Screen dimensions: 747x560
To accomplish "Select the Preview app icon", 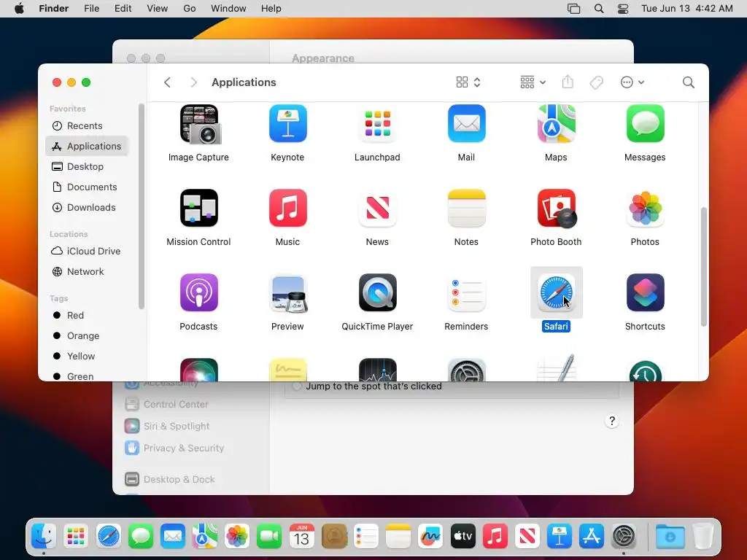I will coord(288,293).
